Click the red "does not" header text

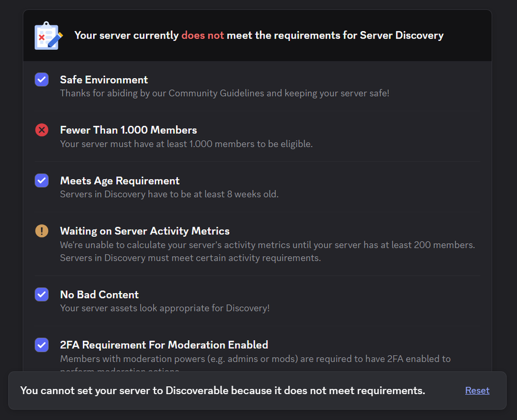[x=203, y=36]
